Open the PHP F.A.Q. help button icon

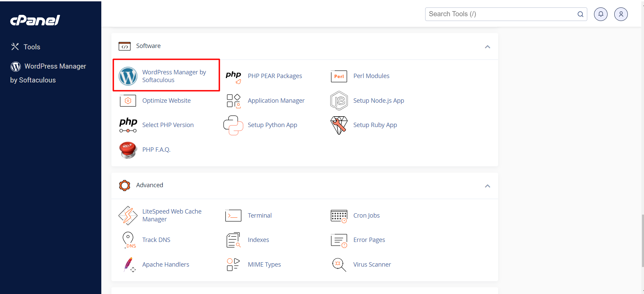128,150
